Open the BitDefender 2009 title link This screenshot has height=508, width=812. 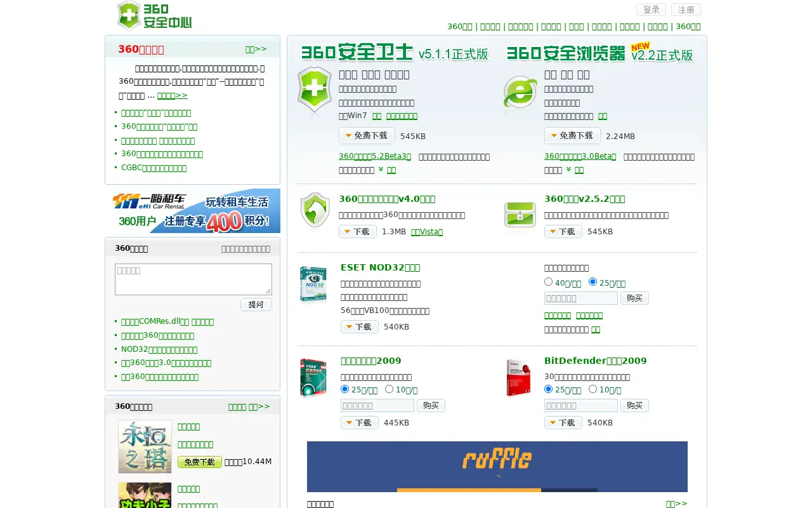[596, 361]
